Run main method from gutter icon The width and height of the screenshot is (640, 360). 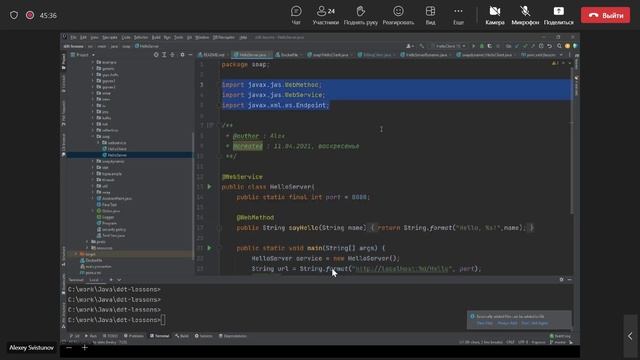(209, 248)
